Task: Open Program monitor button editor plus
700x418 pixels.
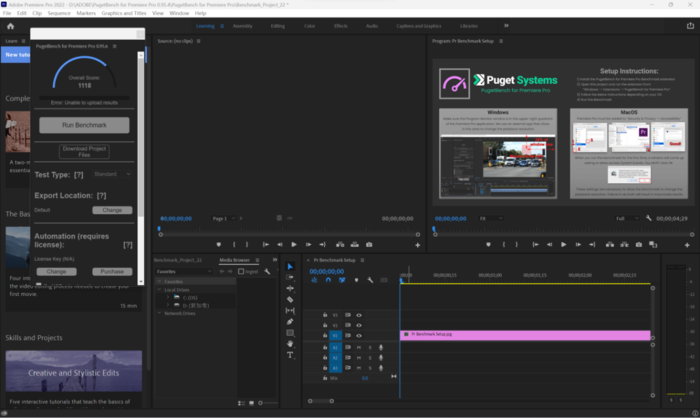Action: tap(687, 245)
